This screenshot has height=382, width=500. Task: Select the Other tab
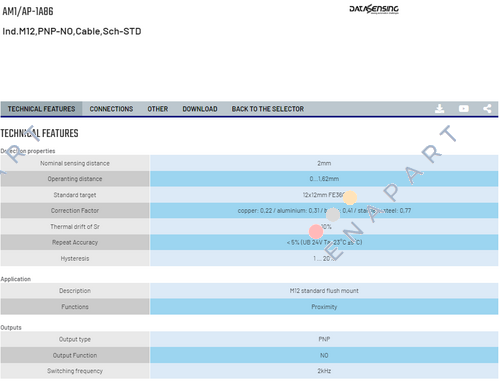pyautogui.click(x=158, y=109)
